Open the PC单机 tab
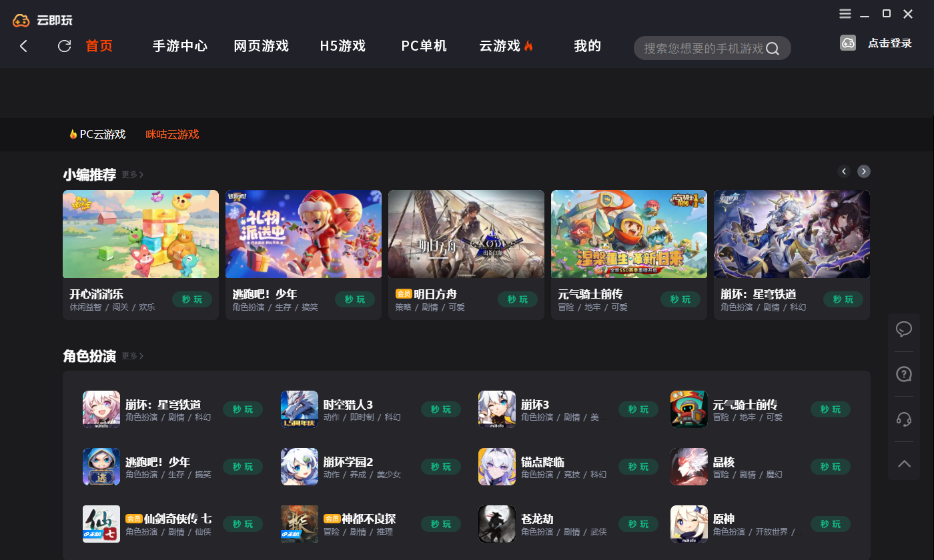This screenshot has width=934, height=560. click(x=424, y=46)
